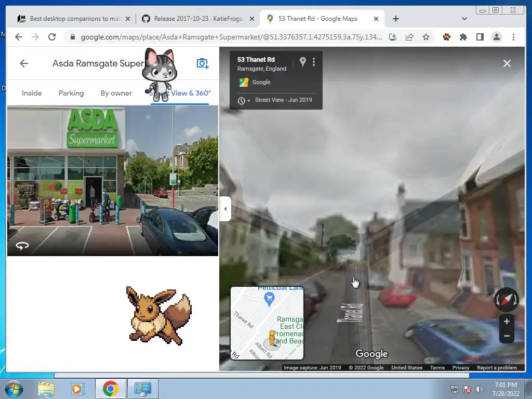
Task: Reload the Google Maps page
Action: tap(52, 37)
